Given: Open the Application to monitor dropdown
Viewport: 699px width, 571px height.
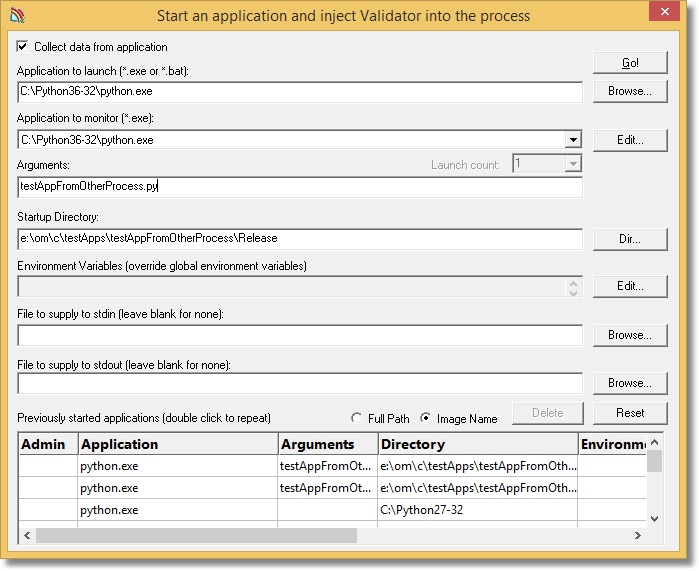Looking at the screenshot, I should tap(573, 140).
